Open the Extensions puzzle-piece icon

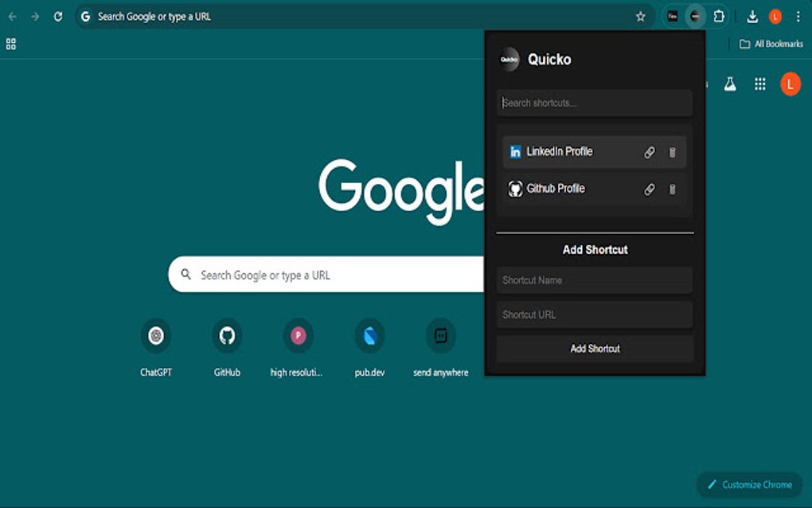tap(719, 17)
